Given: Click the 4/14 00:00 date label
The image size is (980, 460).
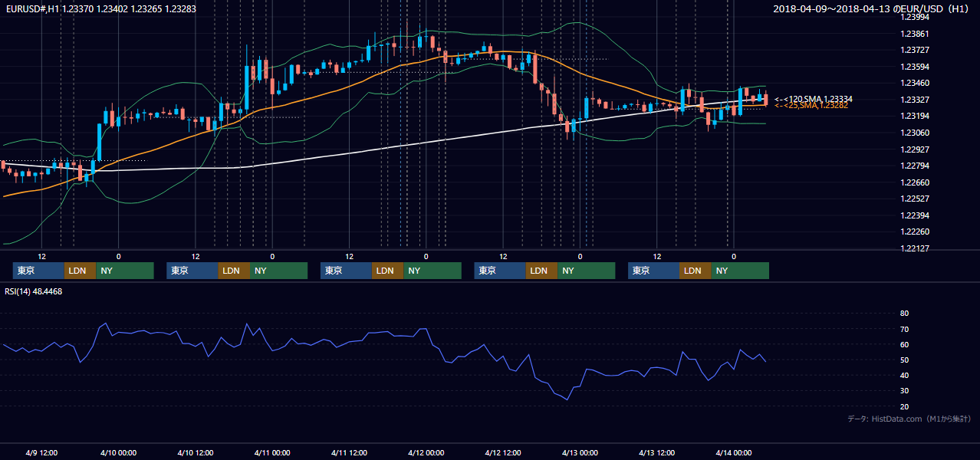Looking at the screenshot, I should [734, 452].
